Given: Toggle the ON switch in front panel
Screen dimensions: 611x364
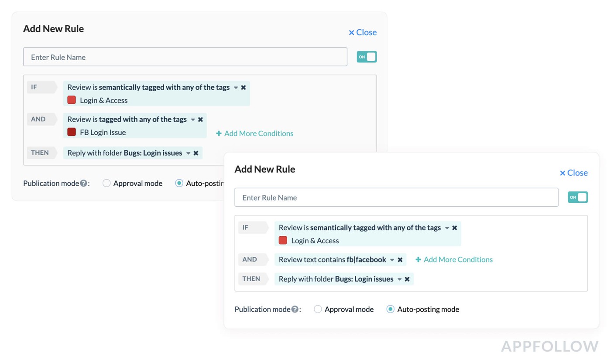Looking at the screenshot, I should click(x=577, y=197).
